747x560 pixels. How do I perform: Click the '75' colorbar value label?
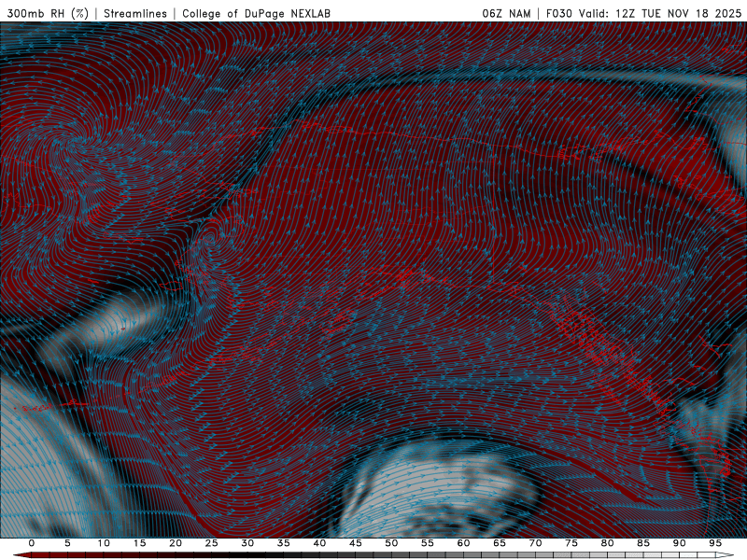pos(571,543)
